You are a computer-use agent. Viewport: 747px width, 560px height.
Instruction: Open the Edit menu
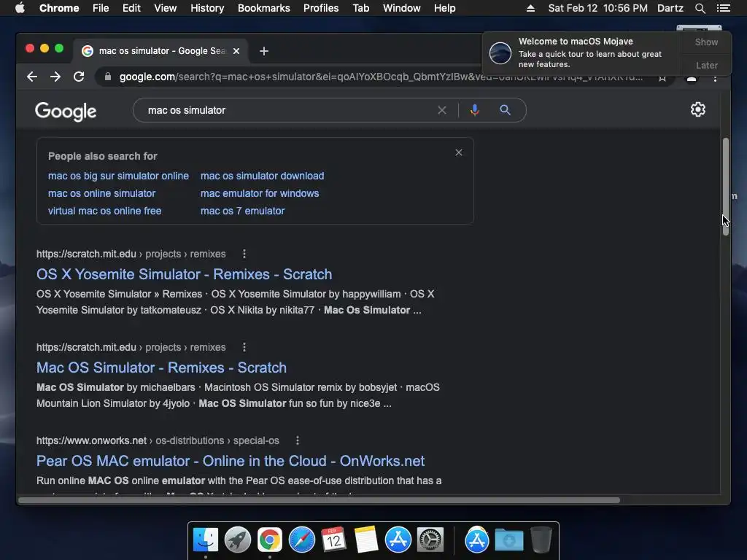131,8
